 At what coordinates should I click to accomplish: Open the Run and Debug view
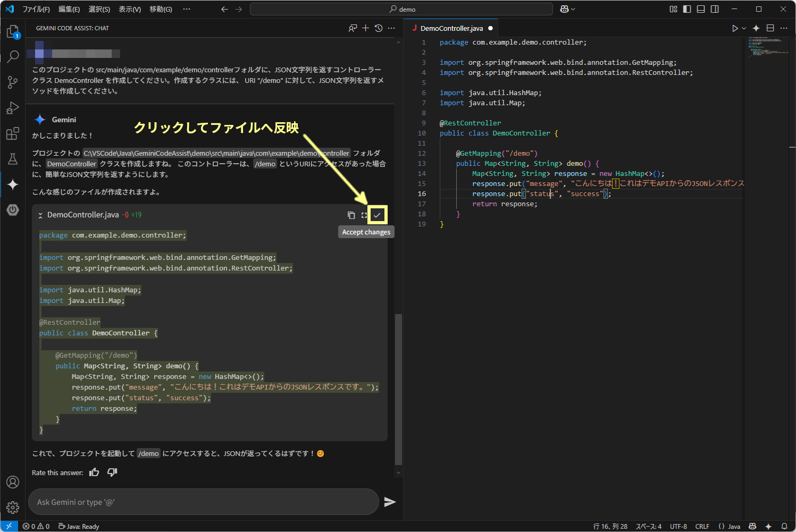(13, 108)
